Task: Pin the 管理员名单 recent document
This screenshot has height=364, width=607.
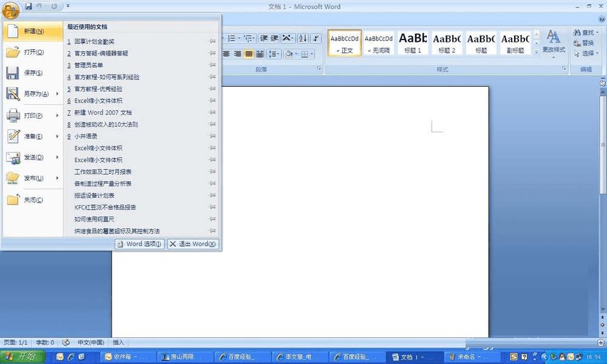Action: click(212, 65)
